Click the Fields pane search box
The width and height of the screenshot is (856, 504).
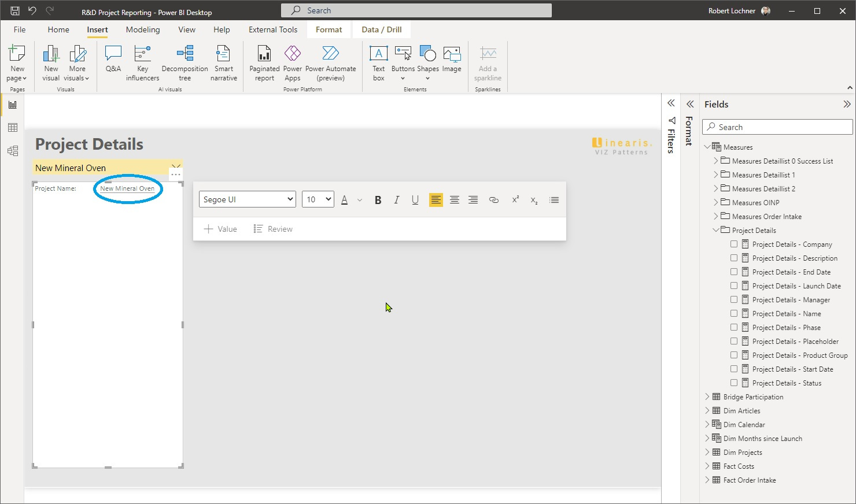coord(777,127)
